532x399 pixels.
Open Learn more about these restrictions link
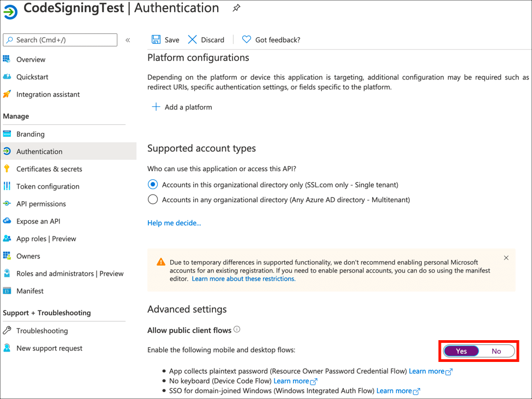[243, 279]
